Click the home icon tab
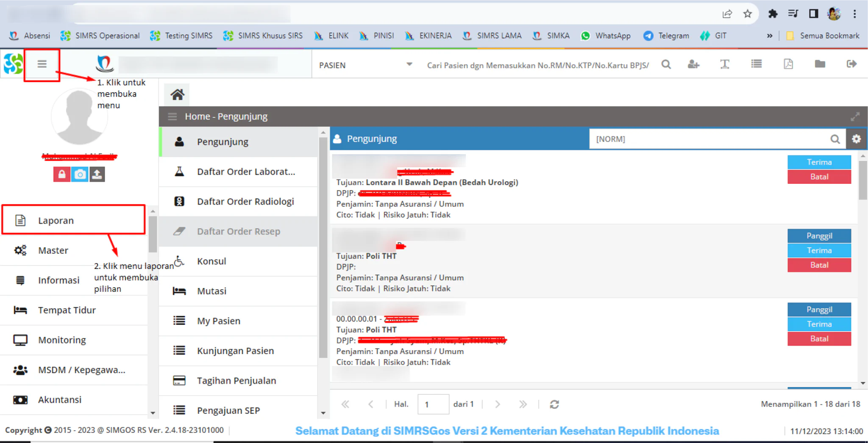This screenshot has width=868, height=443. tap(177, 94)
